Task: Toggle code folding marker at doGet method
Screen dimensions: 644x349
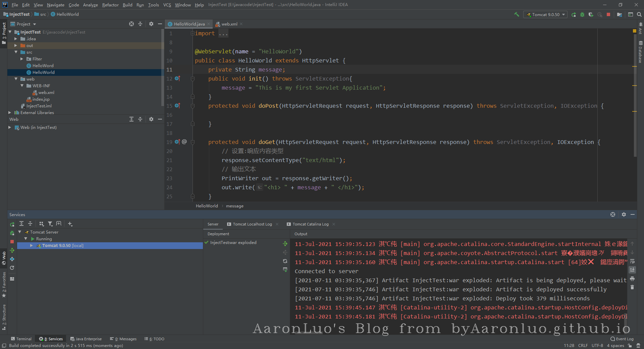Action: 193,142
